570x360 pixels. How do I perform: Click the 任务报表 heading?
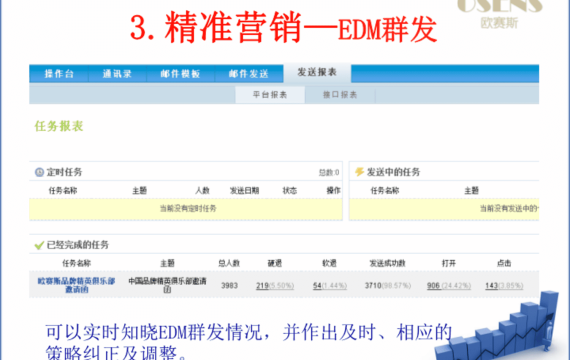pyautogui.click(x=59, y=126)
